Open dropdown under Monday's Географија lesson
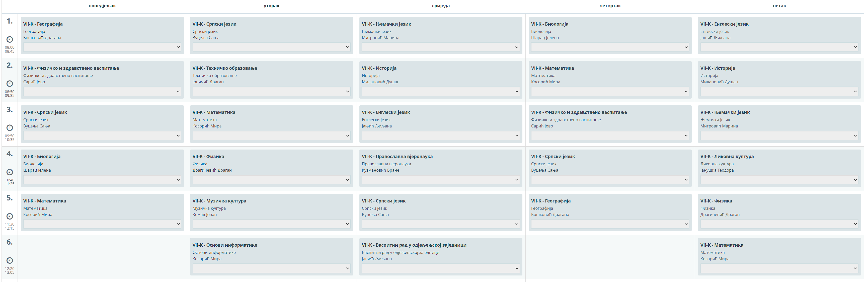This screenshot has height=282, width=868. 102,47
